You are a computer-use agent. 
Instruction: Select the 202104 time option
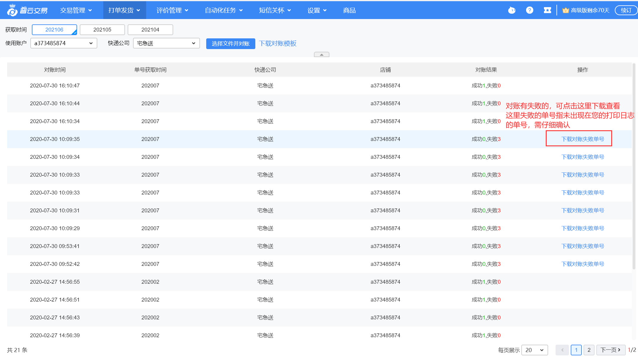pos(150,30)
